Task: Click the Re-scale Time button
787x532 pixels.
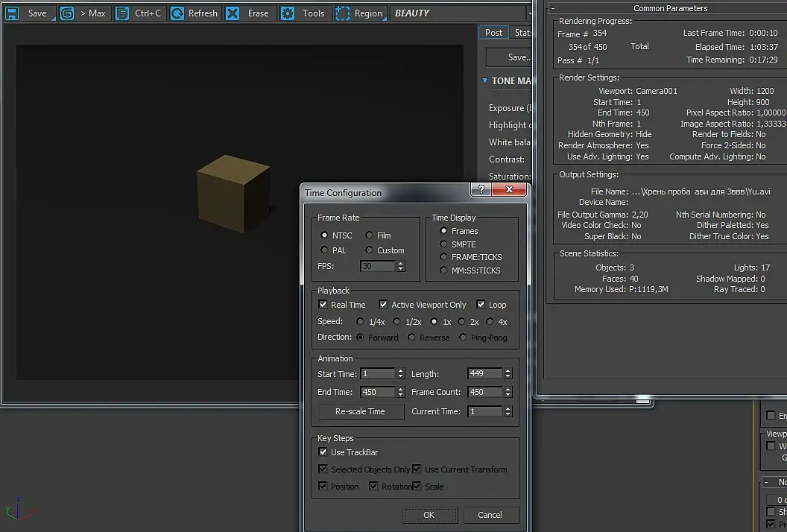Action: [361, 411]
